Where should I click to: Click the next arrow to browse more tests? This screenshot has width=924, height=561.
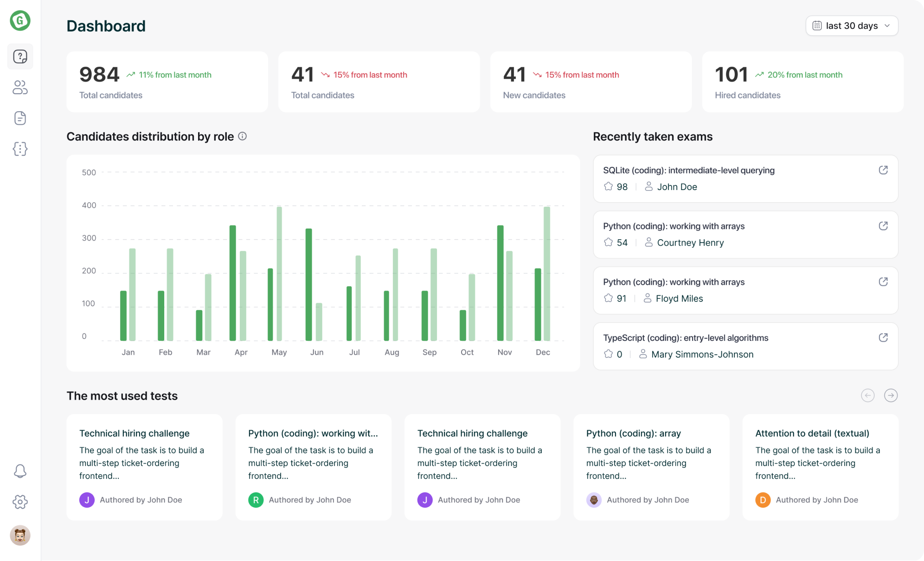pyautogui.click(x=891, y=395)
